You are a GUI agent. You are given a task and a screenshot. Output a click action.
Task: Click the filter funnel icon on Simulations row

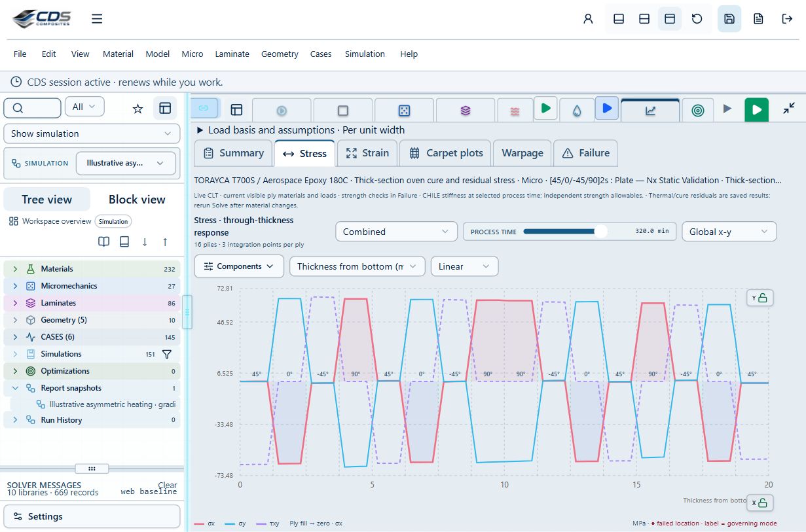pyautogui.click(x=167, y=354)
